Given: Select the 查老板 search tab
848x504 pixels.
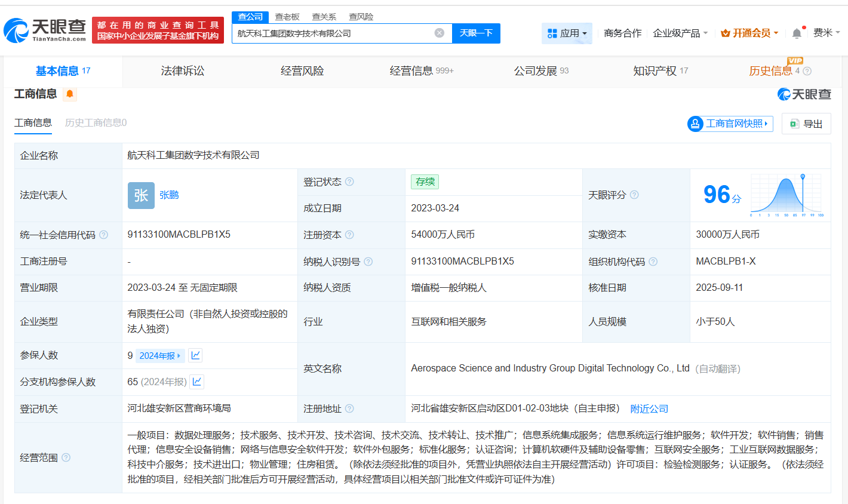Looking at the screenshot, I should [287, 16].
